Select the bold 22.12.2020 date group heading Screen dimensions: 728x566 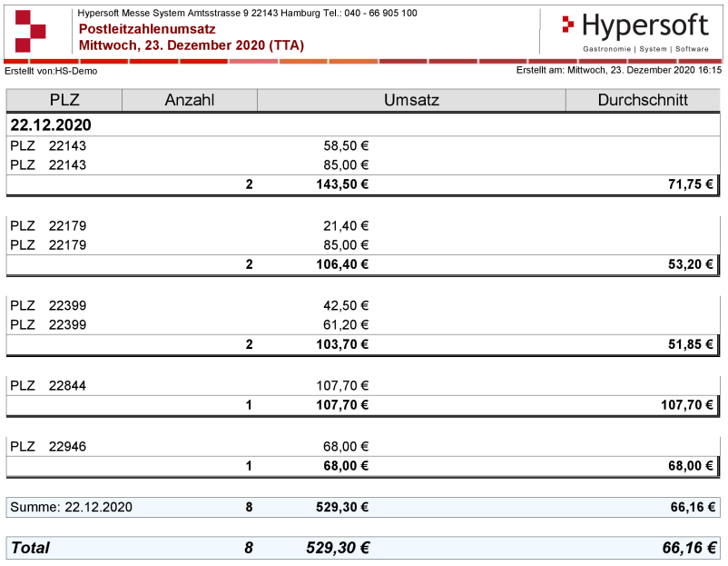51,125
